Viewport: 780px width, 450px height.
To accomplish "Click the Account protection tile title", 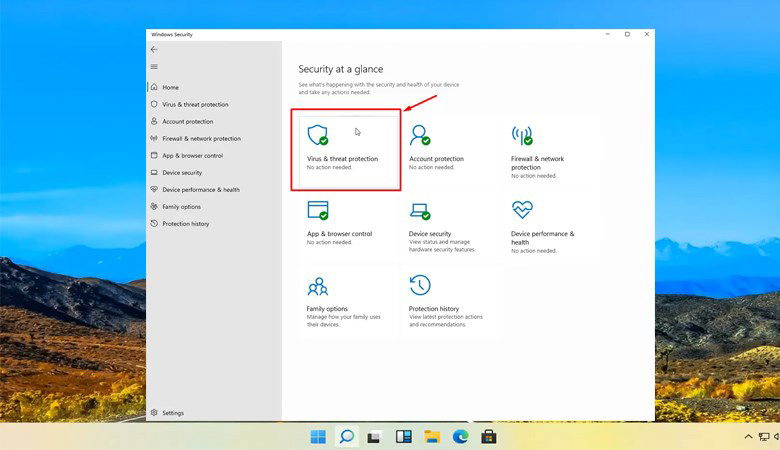I will 436,159.
